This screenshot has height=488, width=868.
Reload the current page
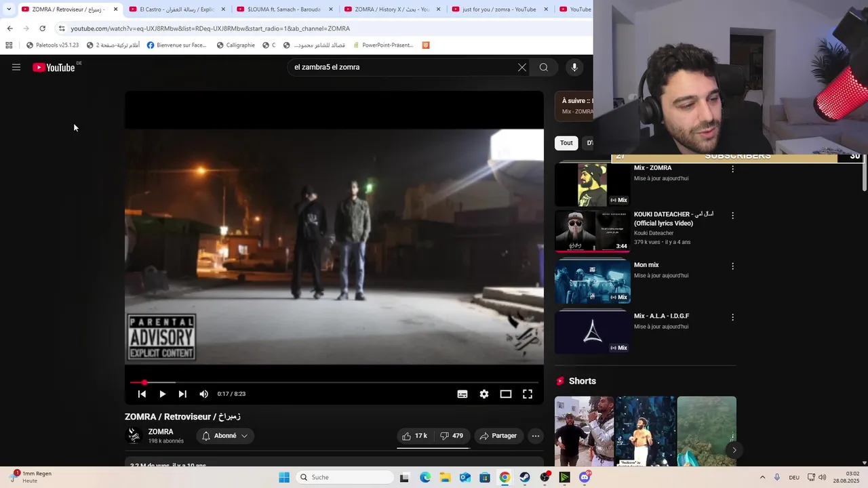point(42,28)
